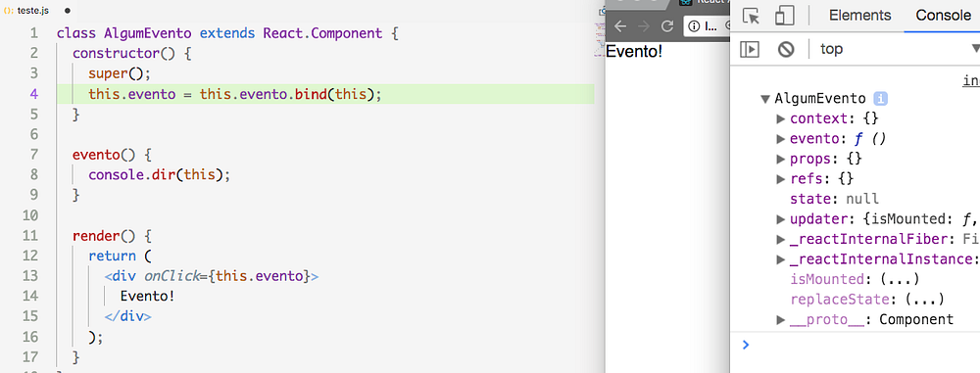Screen dimensions: 980x373
Task: Go back in the browser
Action: (x=620, y=26)
